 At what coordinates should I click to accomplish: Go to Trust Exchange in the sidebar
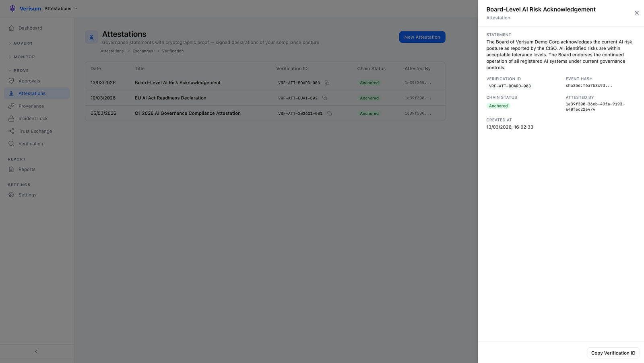pos(35,131)
